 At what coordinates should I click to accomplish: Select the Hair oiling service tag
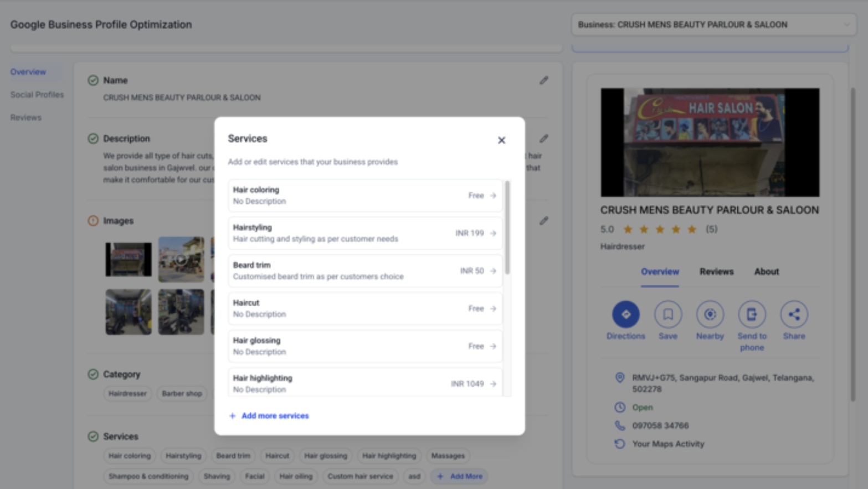click(x=296, y=476)
